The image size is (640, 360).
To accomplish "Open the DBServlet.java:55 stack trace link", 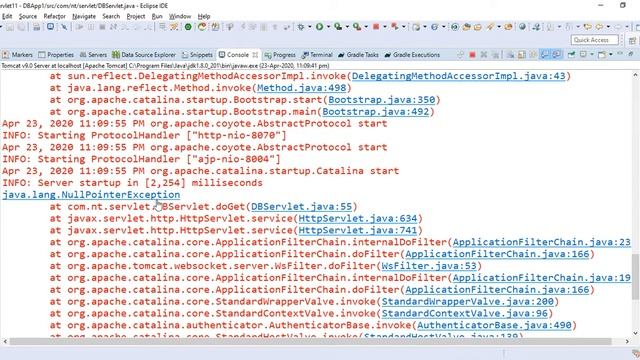I will coord(301,207).
